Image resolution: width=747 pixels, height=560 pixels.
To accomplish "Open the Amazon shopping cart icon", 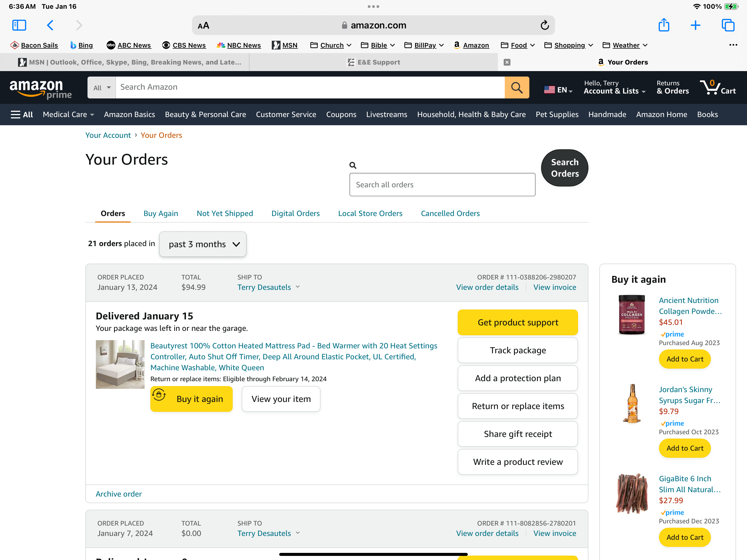I will click(x=718, y=87).
